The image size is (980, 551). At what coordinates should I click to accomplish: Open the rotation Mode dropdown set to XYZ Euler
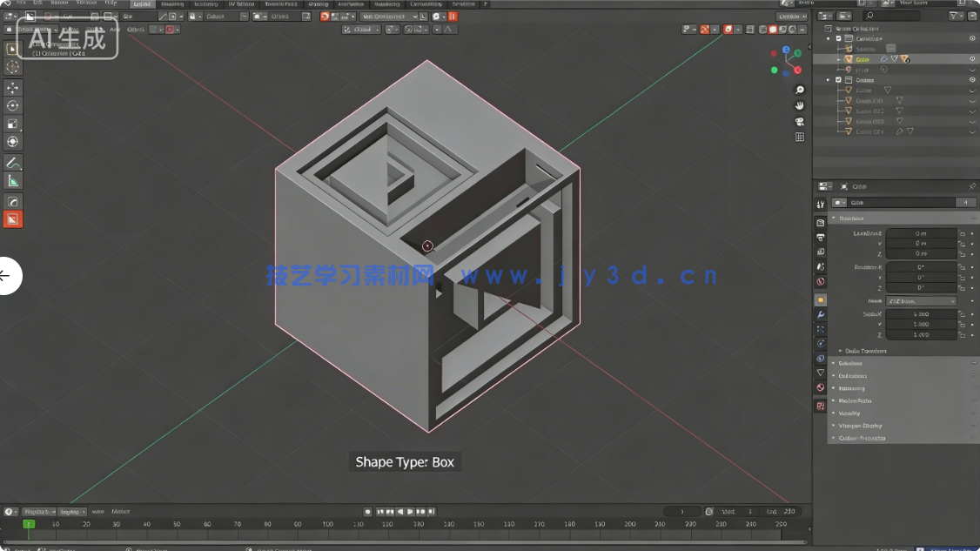pyautogui.click(x=920, y=301)
